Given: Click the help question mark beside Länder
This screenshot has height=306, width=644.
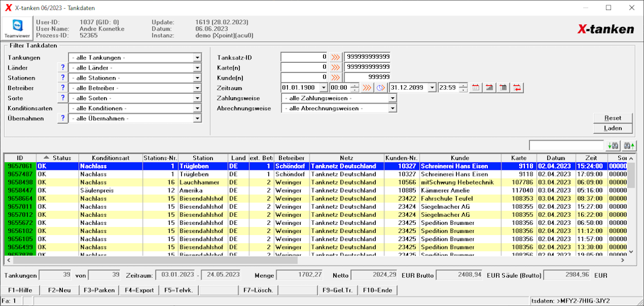Looking at the screenshot, I should (x=63, y=68).
